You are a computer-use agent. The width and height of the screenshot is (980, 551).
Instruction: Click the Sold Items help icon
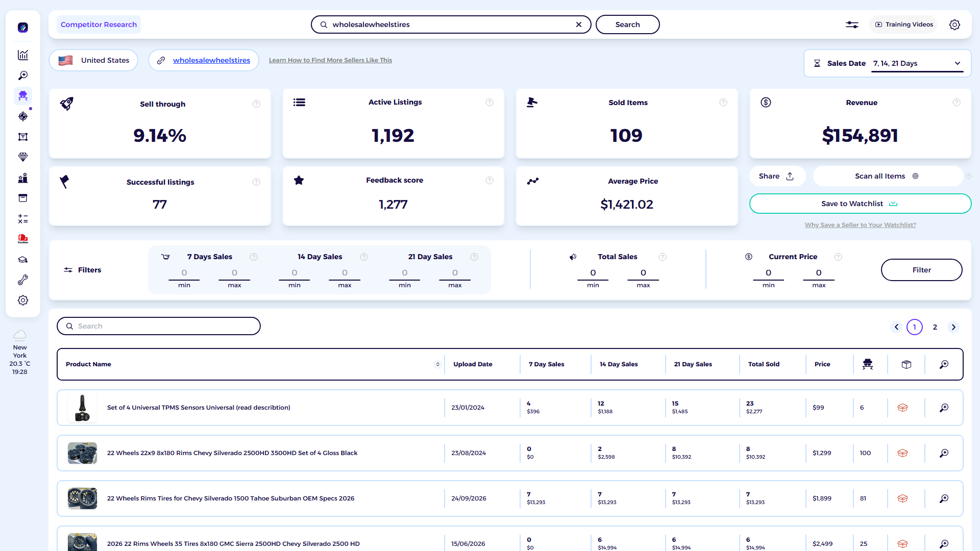pyautogui.click(x=723, y=103)
